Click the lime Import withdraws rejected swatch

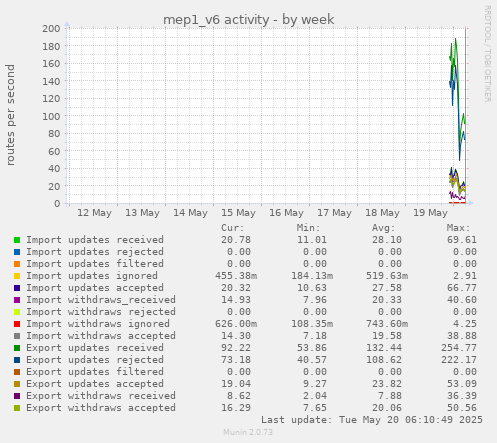[x=17, y=312]
